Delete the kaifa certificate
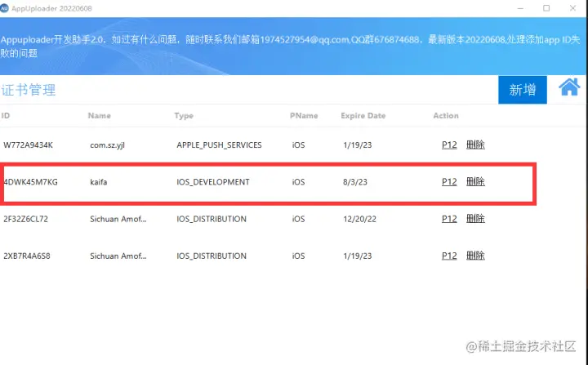Viewport: 588px width, 365px height. 475,182
